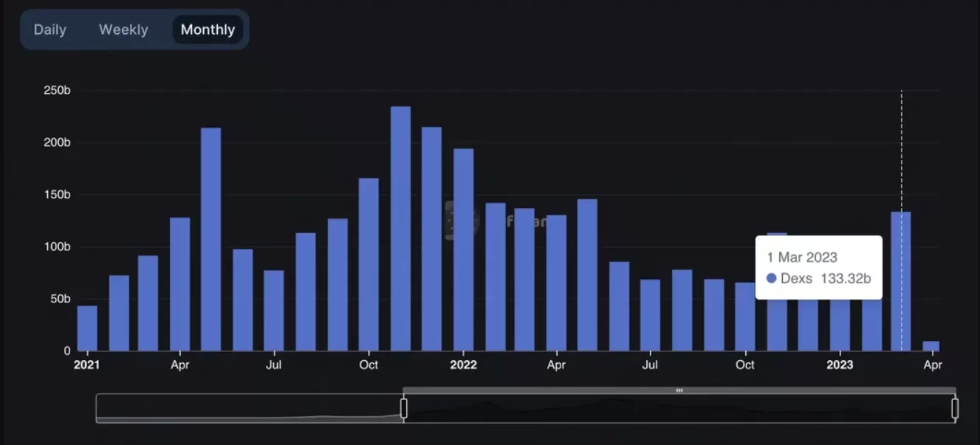Image resolution: width=980 pixels, height=445 pixels.
Task: Select the first bar for January 2021
Action: tap(87, 328)
